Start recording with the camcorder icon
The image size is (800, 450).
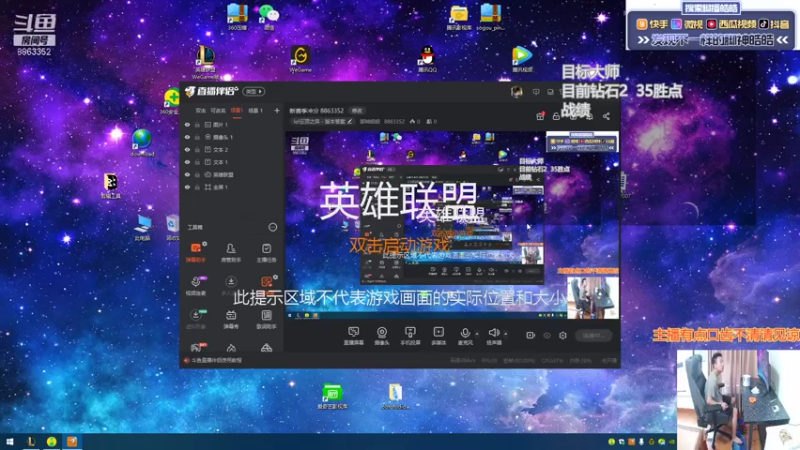[x=531, y=335]
